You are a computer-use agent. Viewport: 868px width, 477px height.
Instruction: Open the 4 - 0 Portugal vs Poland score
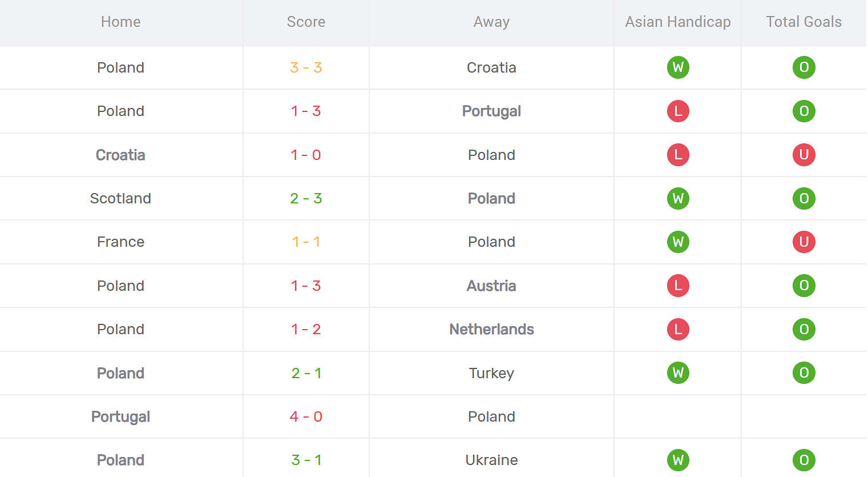tap(306, 416)
